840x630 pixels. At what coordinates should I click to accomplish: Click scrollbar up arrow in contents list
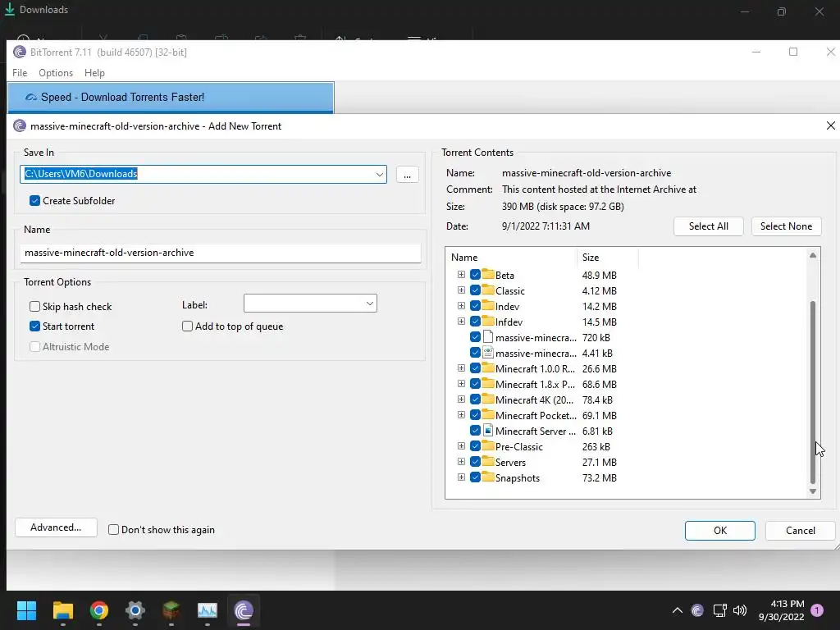(x=813, y=256)
